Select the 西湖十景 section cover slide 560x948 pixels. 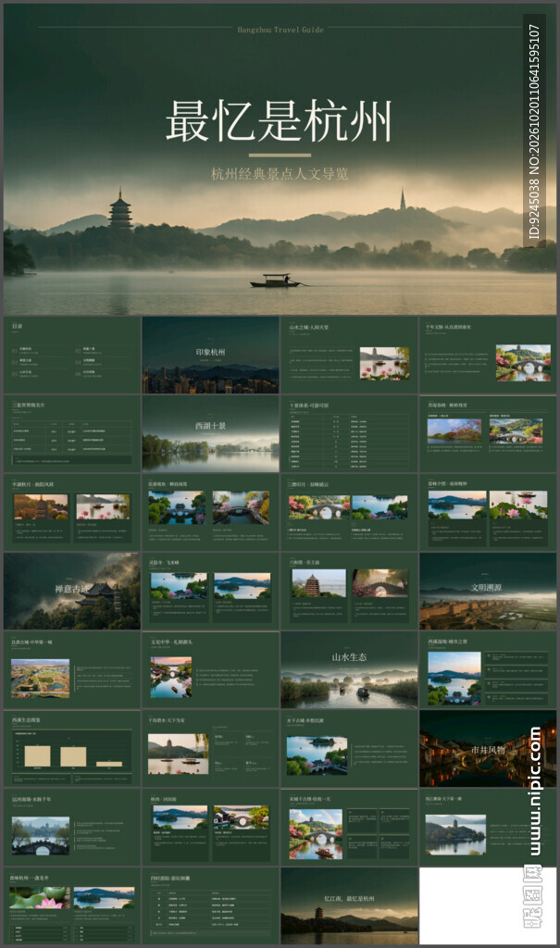point(210,433)
